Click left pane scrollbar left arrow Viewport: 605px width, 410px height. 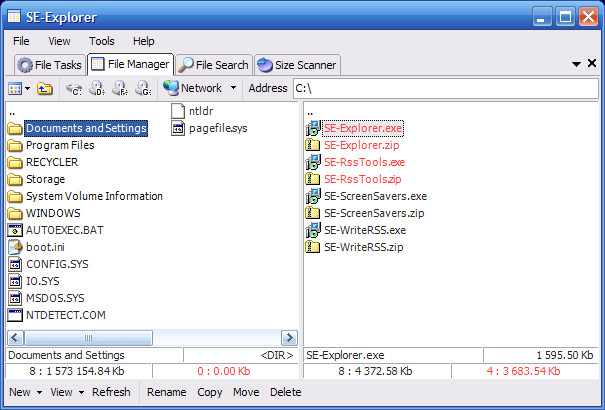coord(15,338)
